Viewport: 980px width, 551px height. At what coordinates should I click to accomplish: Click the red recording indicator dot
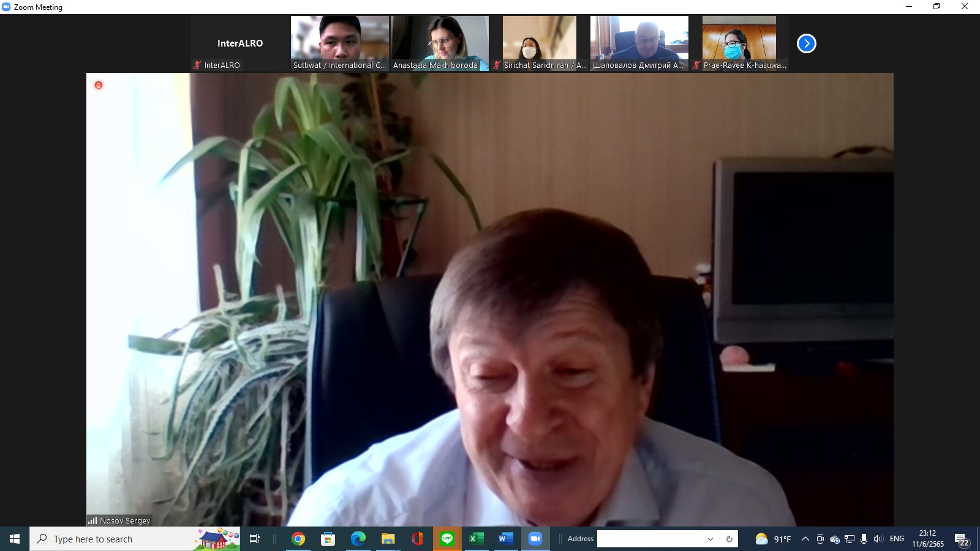click(99, 85)
